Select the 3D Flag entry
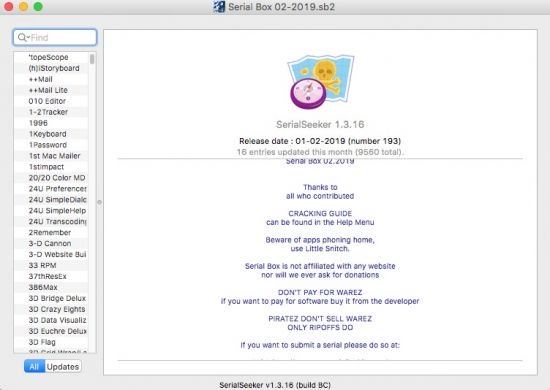Screen dimensions: 550x390 coord(51,342)
